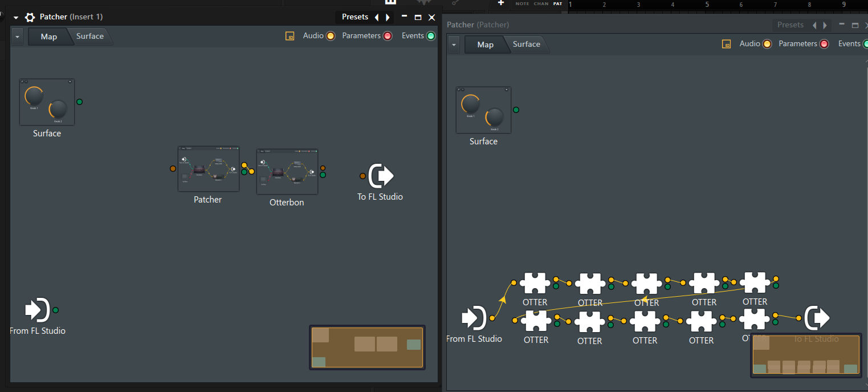Select the Patcher plugin node thumbnail
The height and width of the screenshot is (392, 868).
pos(208,169)
